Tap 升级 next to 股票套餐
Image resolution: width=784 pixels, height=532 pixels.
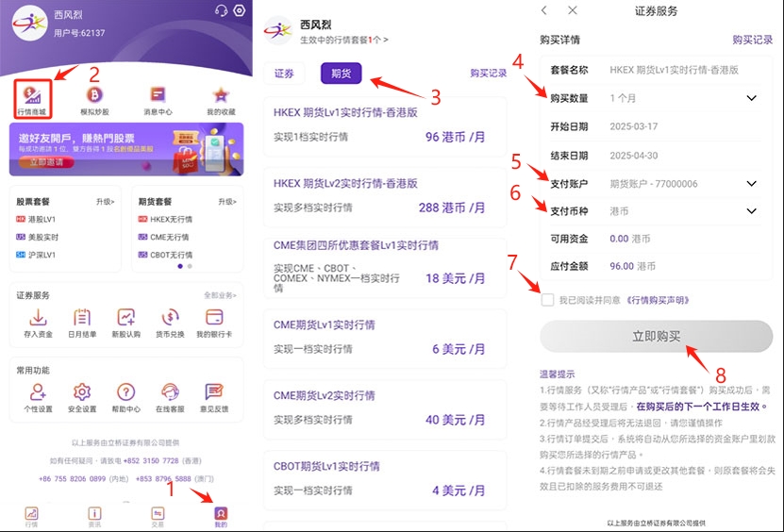tap(105, 202)
